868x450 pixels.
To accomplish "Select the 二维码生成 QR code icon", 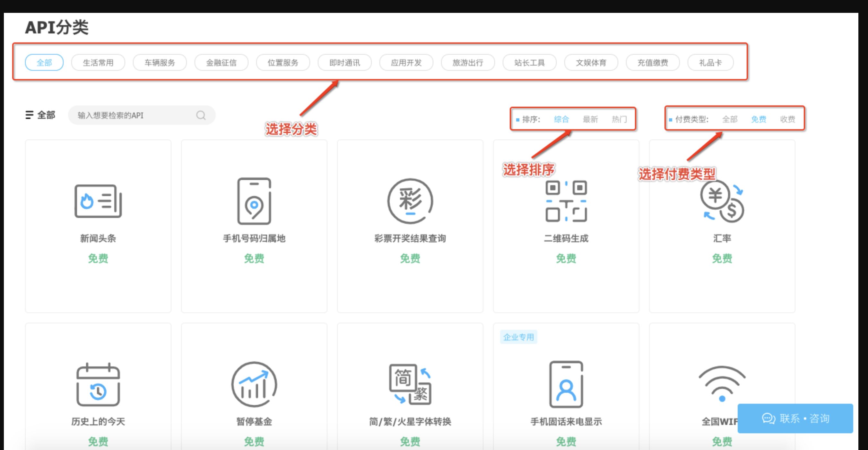I will [x=566, y=201].
